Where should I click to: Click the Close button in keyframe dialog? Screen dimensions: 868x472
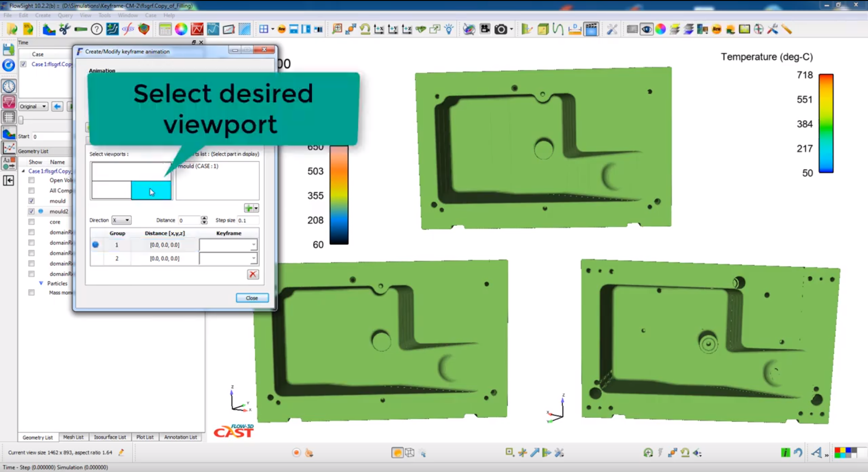point(252,298)
